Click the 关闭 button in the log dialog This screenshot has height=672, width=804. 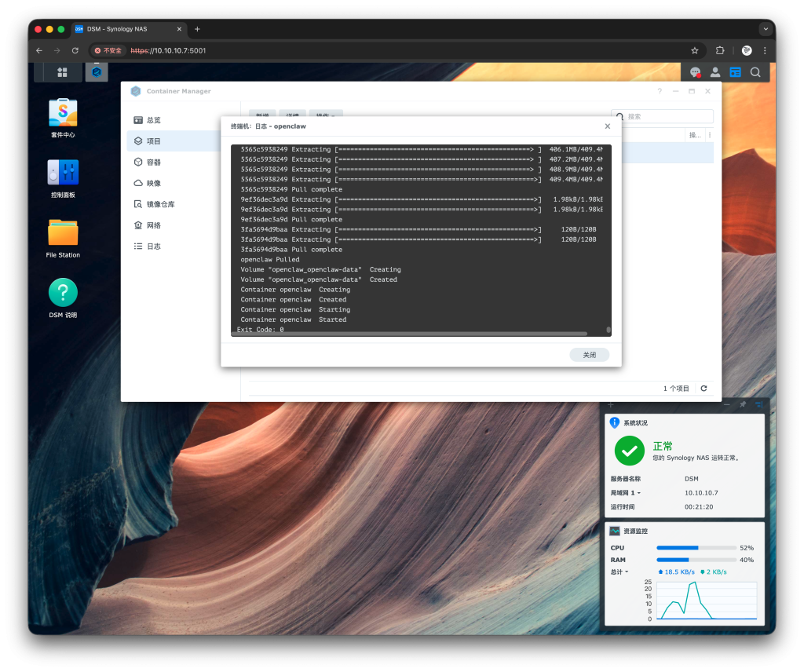click(x=589, y=355)
